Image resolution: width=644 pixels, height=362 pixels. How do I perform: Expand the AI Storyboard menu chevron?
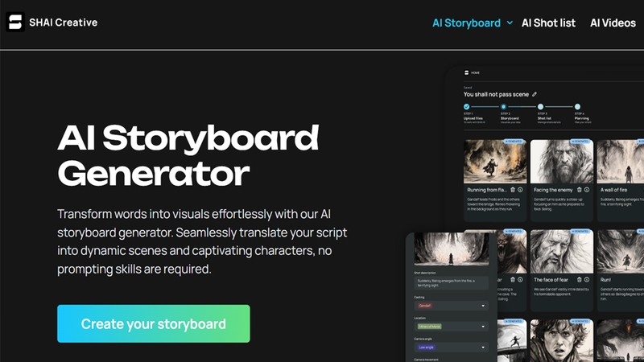(510, 23)
